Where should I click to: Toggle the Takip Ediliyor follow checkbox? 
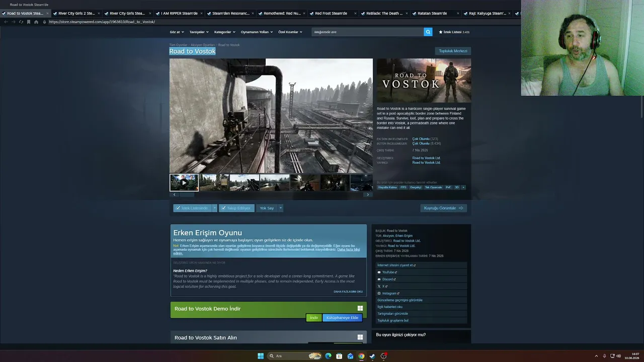click(223, 208)
